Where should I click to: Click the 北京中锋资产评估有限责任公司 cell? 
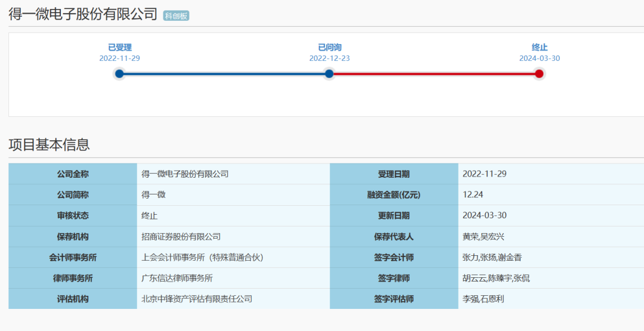pos(197,299)
